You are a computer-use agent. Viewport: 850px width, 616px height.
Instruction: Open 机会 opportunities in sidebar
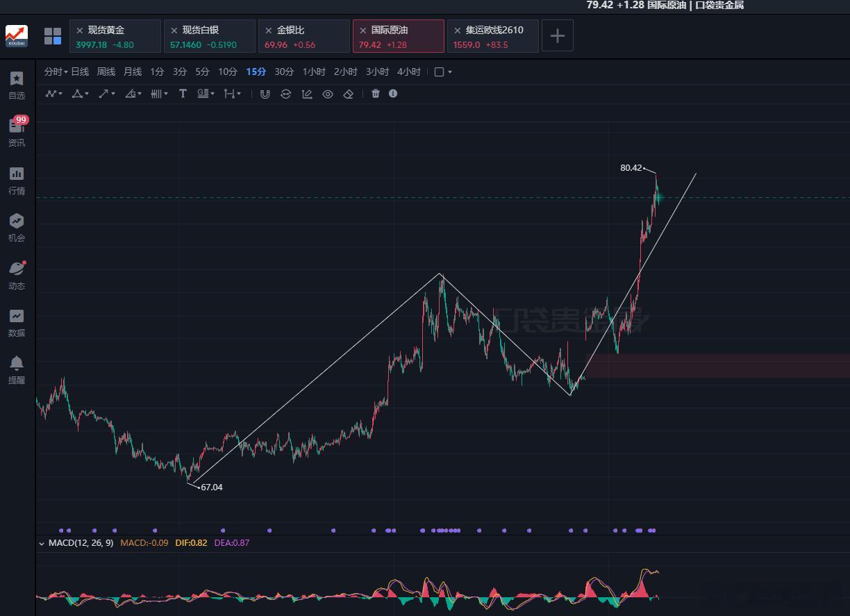[17, 227]
